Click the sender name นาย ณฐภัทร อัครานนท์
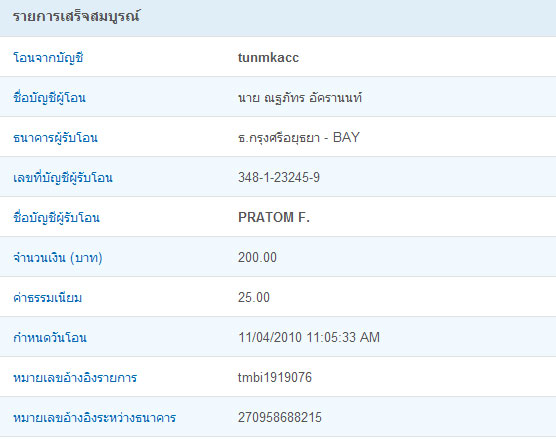556x439 pixels. coord(300,98)
